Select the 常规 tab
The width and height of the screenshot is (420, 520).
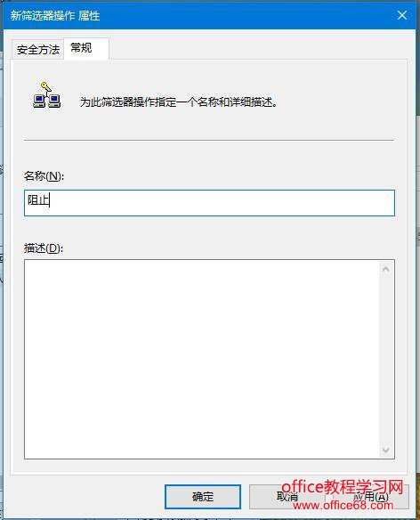pyautogui.click(x=86, y=48)
